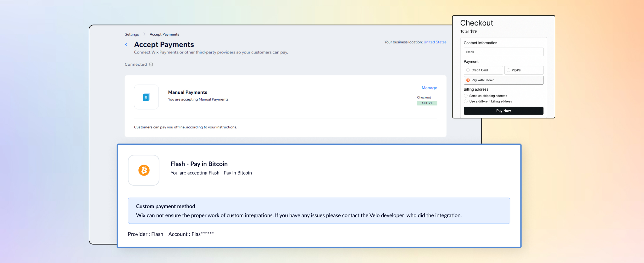Click the Account : Flas****** text
The height and width of the screenshot is (263, 644).
click(191, 234)
